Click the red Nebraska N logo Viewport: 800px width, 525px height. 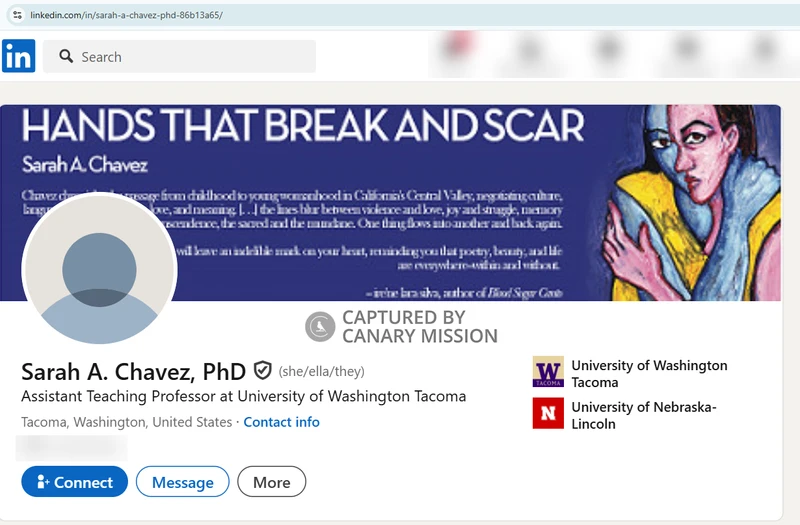point(548,413)
